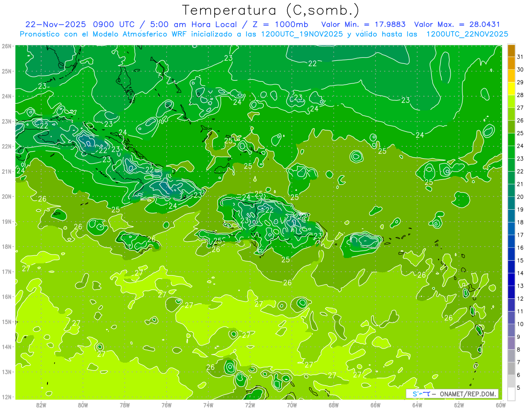Click the 25N latitude label
532x411 pixels.
click(x=7, y=71)
